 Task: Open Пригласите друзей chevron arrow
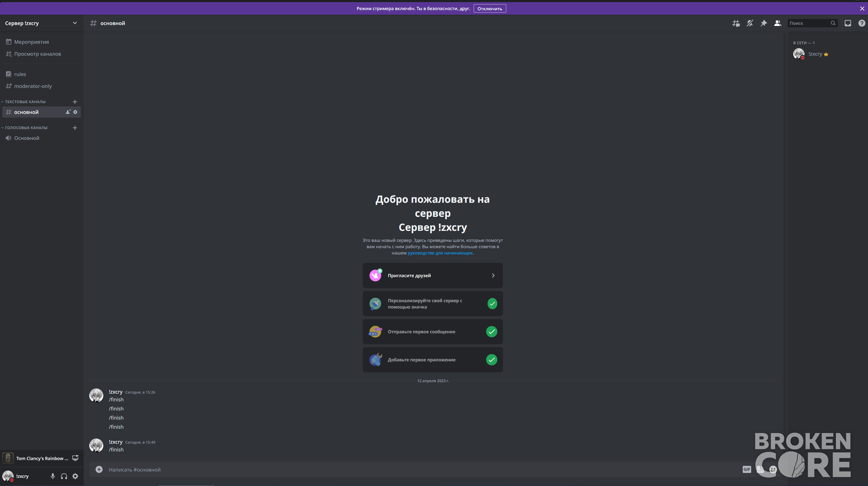pyautogui.click(x=493, y=276)
